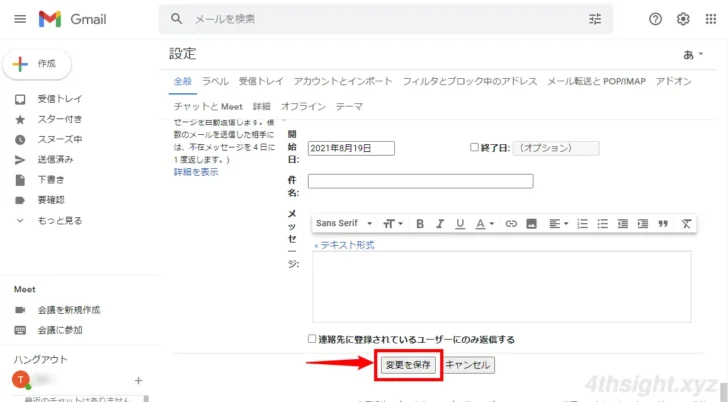Click the 作成 compose button

(x=37, y=64)
